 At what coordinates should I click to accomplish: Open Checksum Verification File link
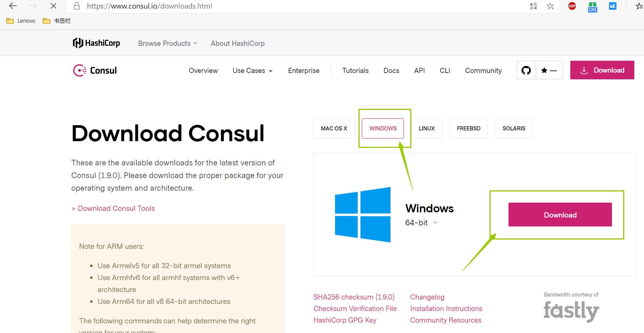click(355, 308)
